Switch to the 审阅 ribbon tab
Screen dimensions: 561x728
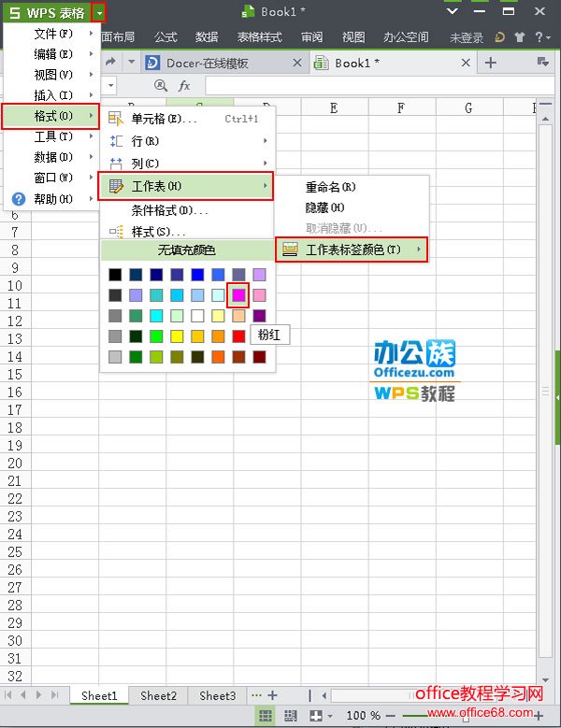311,37
